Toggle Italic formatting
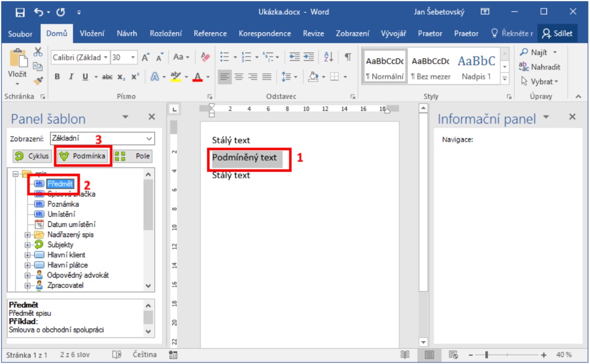 [x=71, y=77]
